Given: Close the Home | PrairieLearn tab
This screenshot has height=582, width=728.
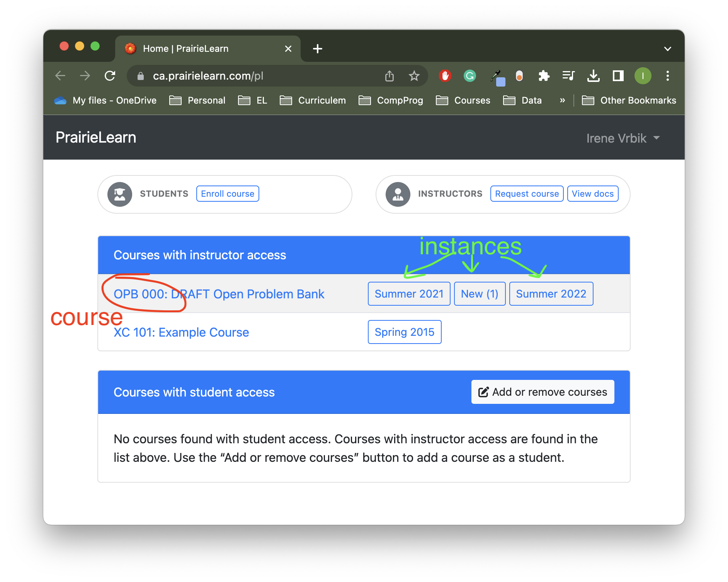Looking at the screenshot, I should 288,49.
